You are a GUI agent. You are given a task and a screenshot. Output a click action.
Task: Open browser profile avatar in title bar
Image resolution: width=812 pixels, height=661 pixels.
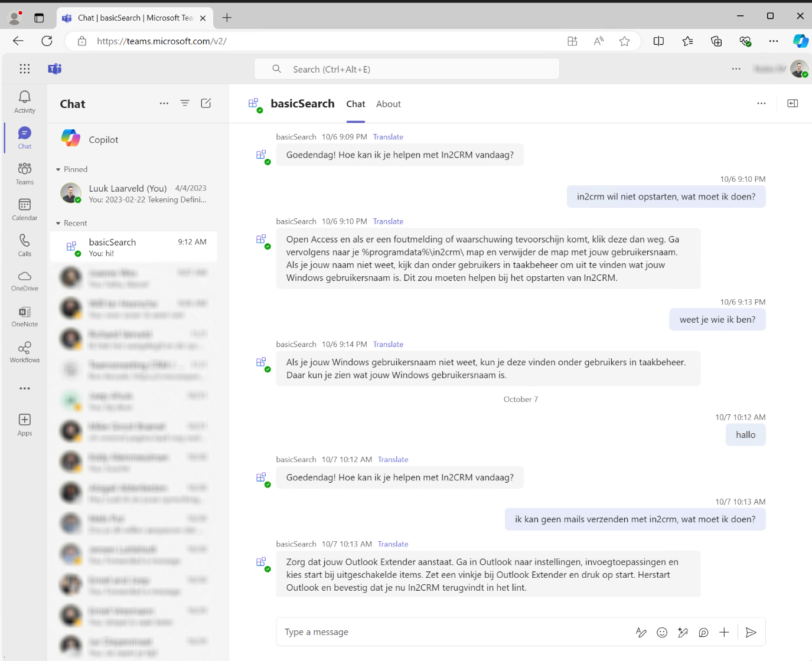tap(15, 18)
